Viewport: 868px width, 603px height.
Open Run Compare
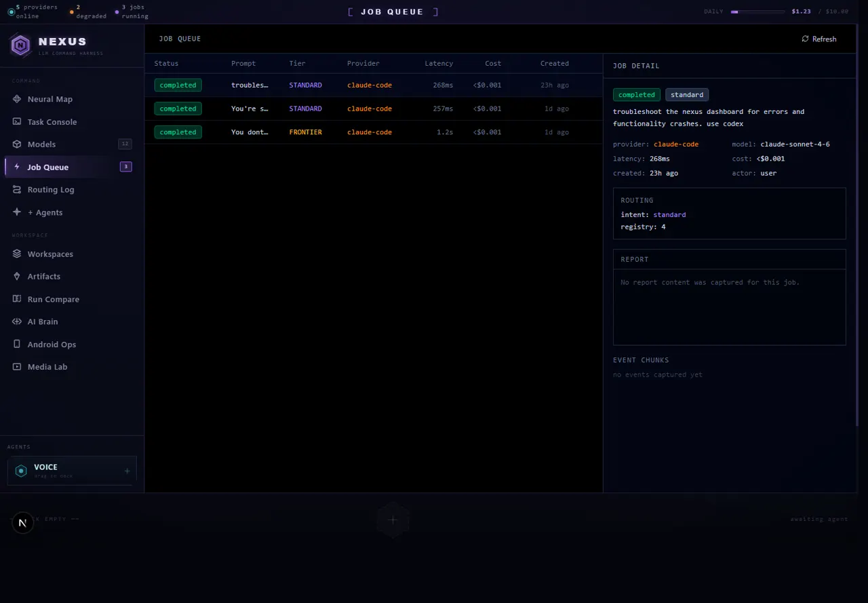pos(72,299)
